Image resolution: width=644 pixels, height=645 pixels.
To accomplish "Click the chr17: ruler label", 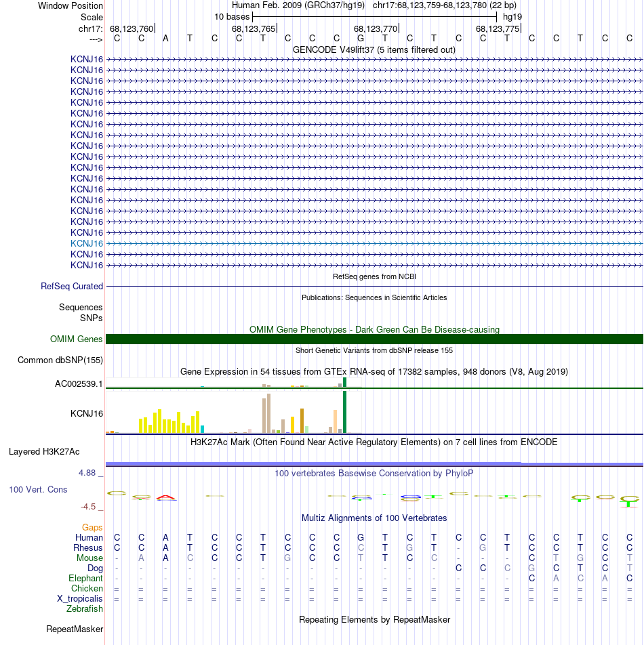I will click(91, 28).
